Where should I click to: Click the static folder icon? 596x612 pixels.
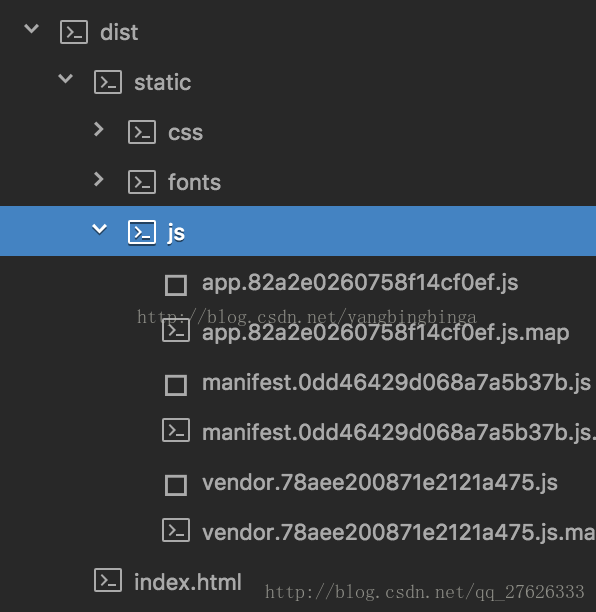point(108,82)
